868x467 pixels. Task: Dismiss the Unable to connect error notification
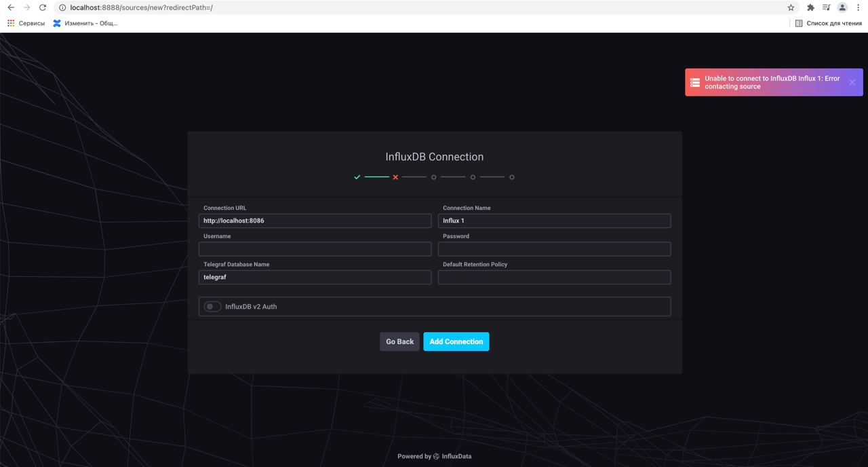point(852,82)
